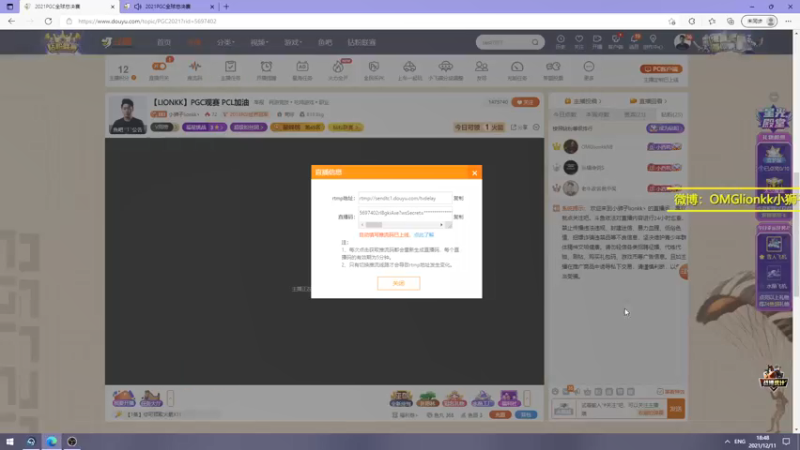Open a new browser tab
Screen dimensions: 800x450
click(x=226, y=7)
